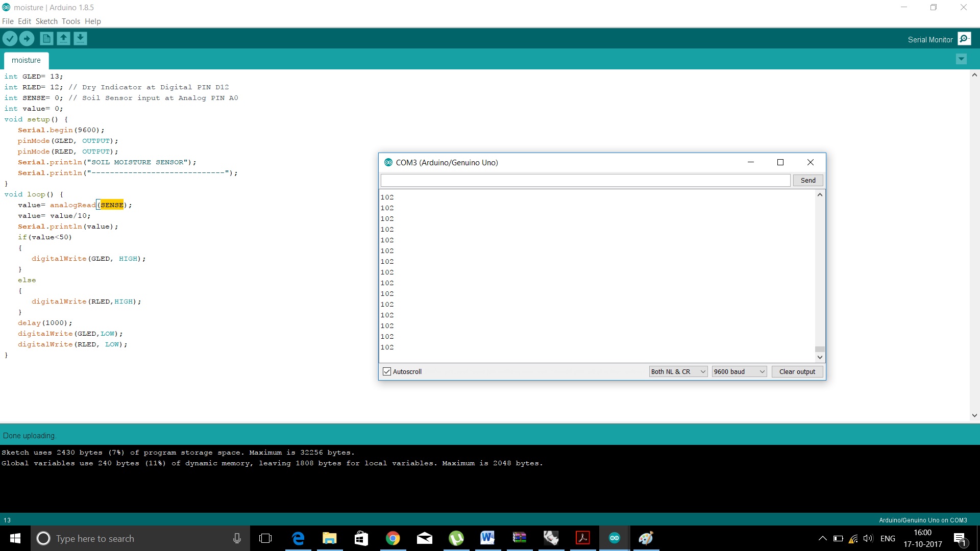Click the Save sketch down-arrow icon
This screenshot has height=551, width=980.
pos(80,39)
